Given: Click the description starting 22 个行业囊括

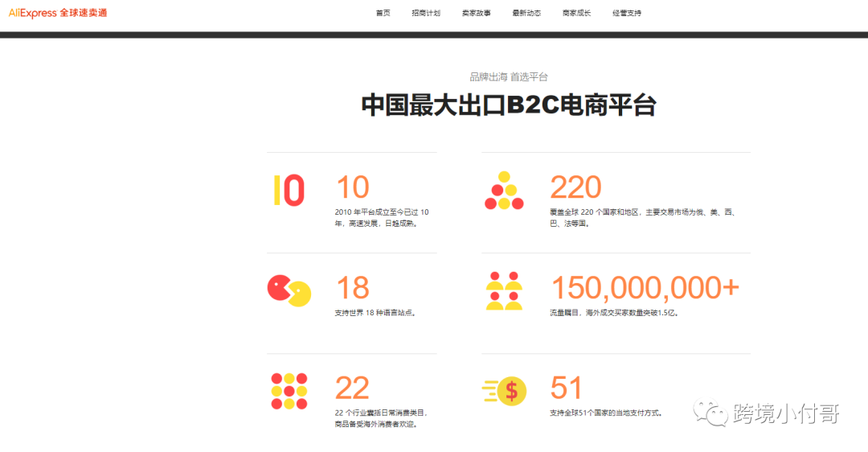Looking at the screenshot, I should 381,419.
